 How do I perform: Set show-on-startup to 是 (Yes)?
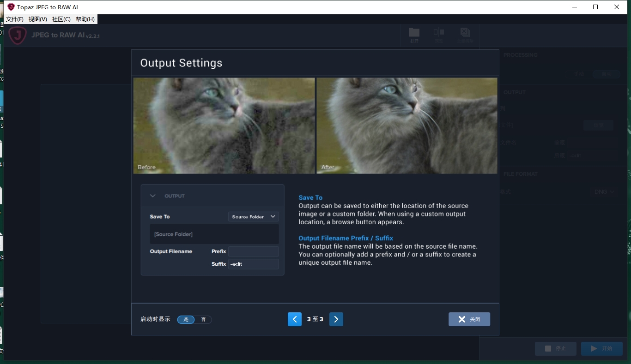(x=186, y=319)
